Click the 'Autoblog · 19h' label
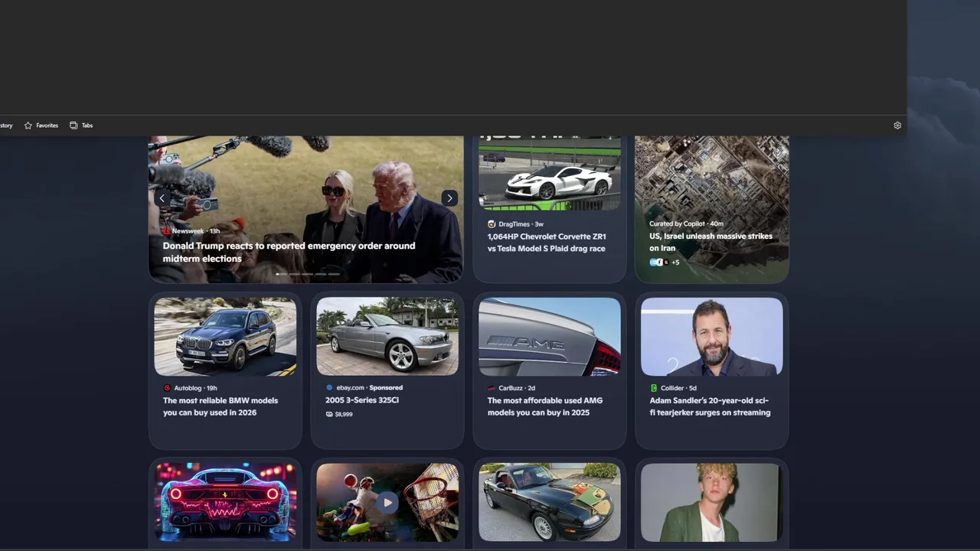 pyautogui.click(x=195, y=388)
